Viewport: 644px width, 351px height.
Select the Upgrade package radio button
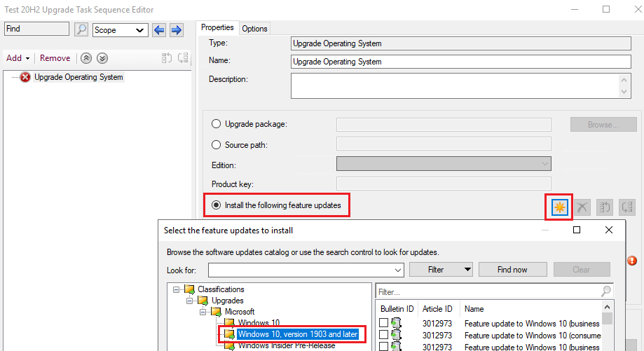point(216,124)
